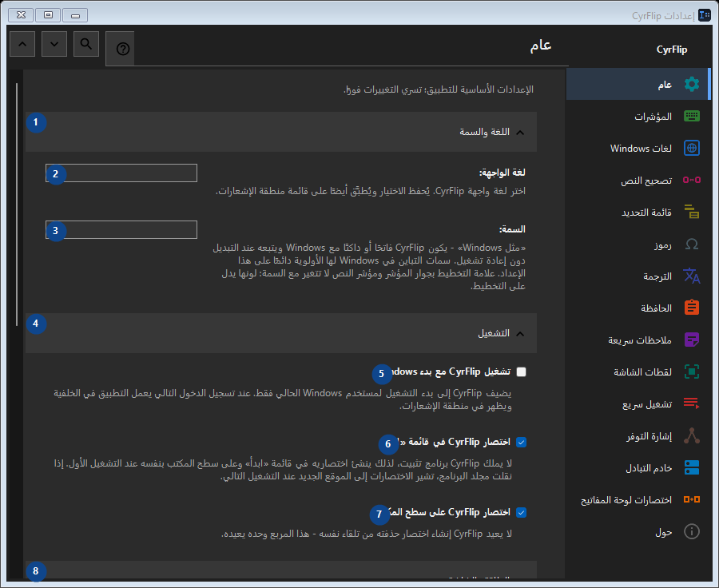Open the لغات Windows page
Viewport: 719px width, 588px height.
tap(638, 148)
